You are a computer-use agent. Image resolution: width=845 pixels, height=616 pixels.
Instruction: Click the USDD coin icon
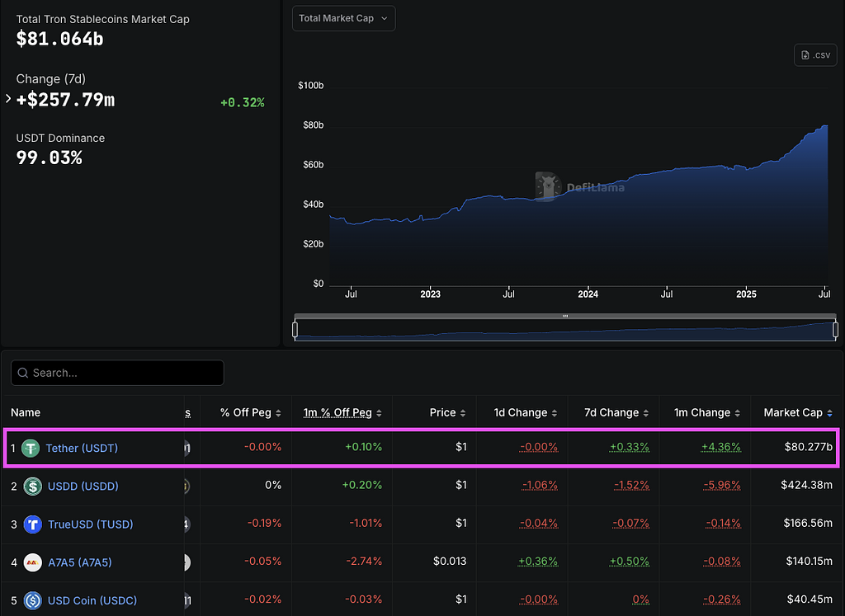pyautogui.click(x=33, y=486)
